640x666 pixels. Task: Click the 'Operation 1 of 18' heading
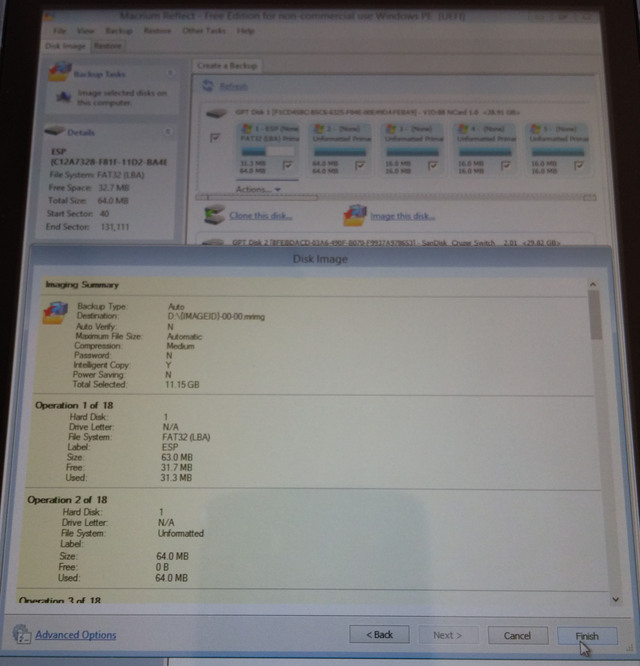[74, 405]
